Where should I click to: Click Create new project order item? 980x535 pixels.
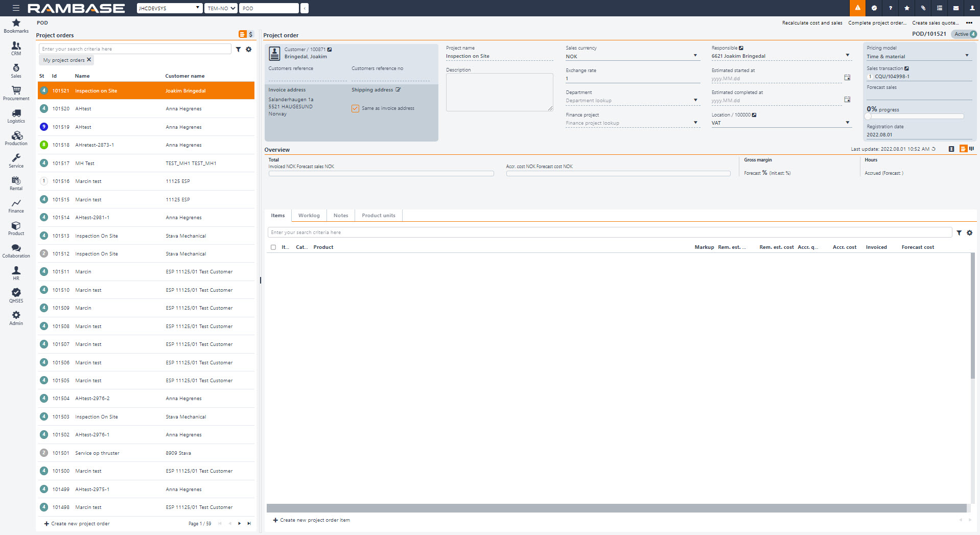(x=311, y=520)
